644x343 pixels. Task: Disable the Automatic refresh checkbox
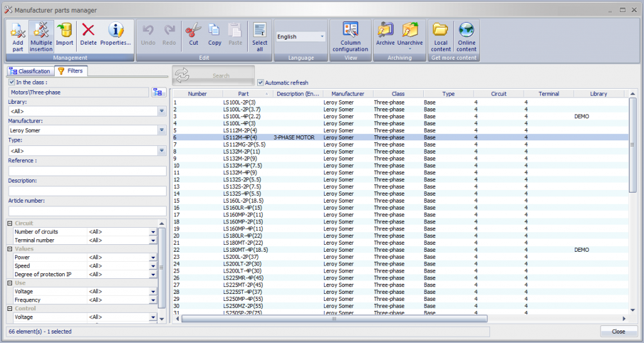260,82
